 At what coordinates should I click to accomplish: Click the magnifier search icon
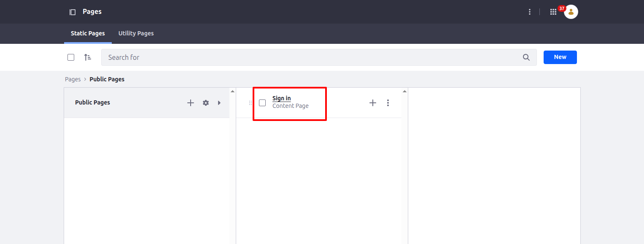526,57
